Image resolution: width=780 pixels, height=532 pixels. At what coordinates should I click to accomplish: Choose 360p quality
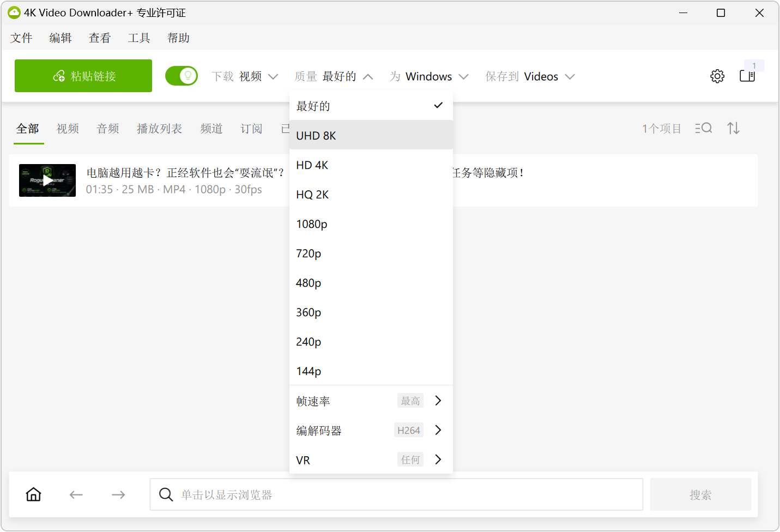(371, 312)
